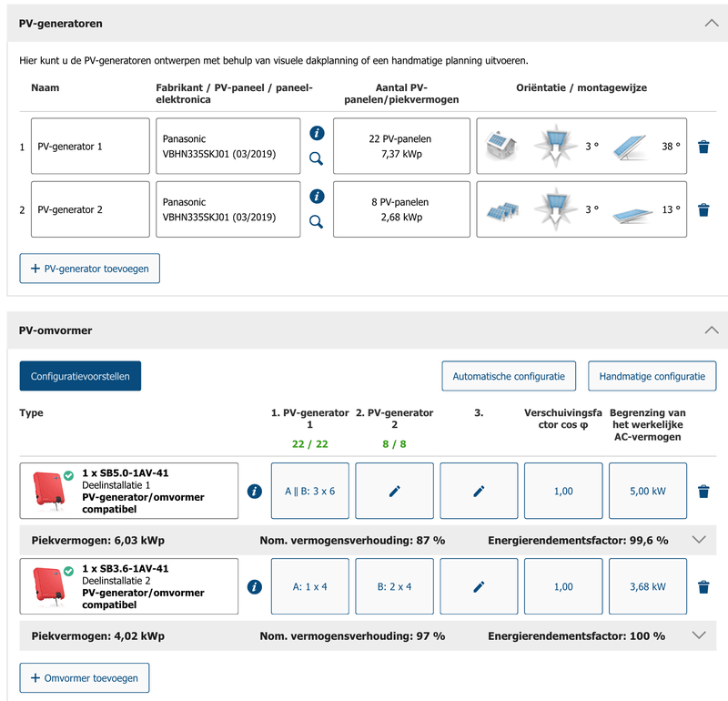Remove SB5.0-1AV-41 inverter with trash icon
728x701 pixels.
pyautogui.click(x=703, y=492)
